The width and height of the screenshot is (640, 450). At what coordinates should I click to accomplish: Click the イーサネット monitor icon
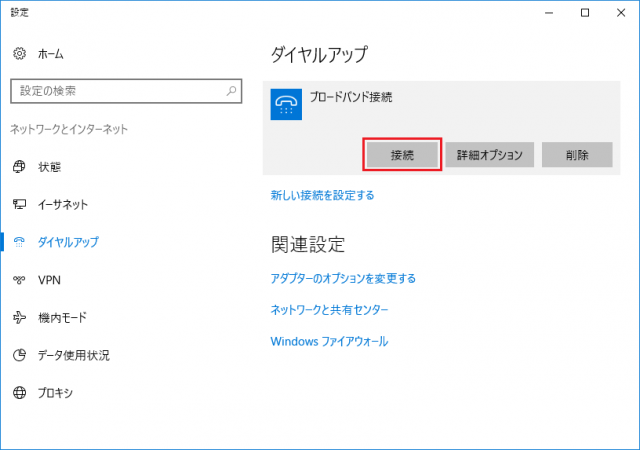(x=19, y=204)
